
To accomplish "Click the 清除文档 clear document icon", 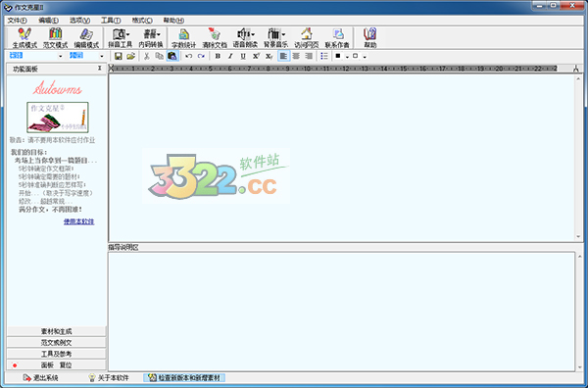I will pos(215,38).
